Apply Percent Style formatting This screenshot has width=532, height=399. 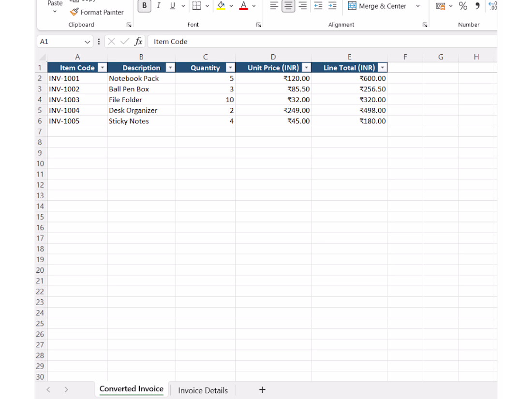pyautogui.click(x=463, y=6)
